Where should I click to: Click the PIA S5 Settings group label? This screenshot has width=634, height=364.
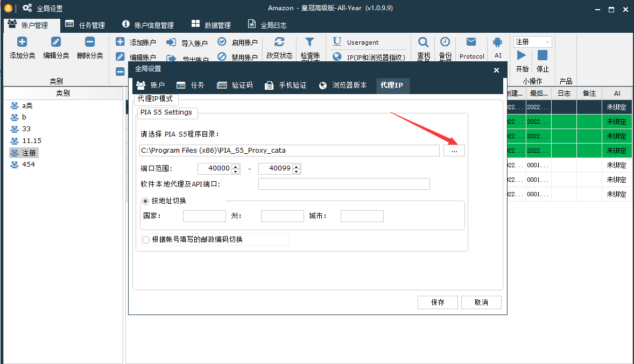tap(167, 113)
